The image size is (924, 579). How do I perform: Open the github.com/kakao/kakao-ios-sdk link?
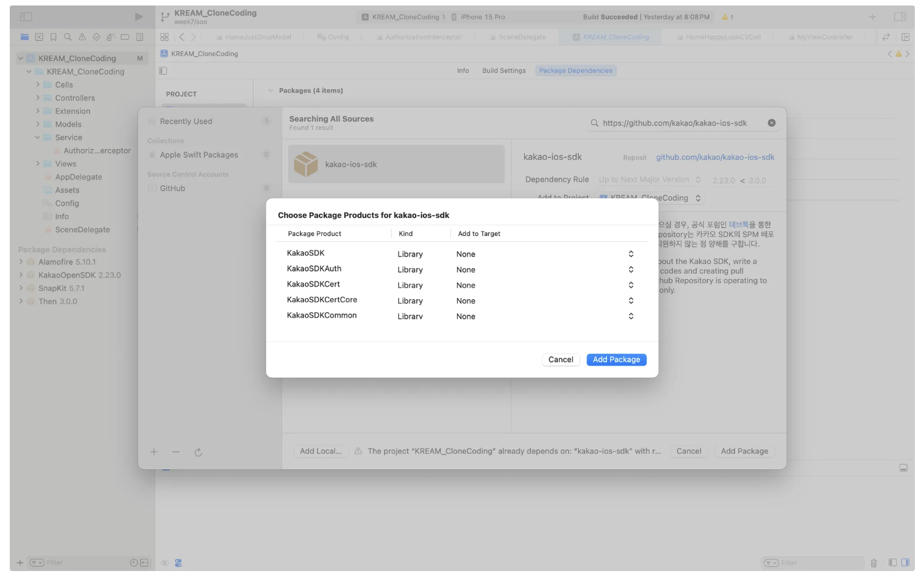point(715,158)
